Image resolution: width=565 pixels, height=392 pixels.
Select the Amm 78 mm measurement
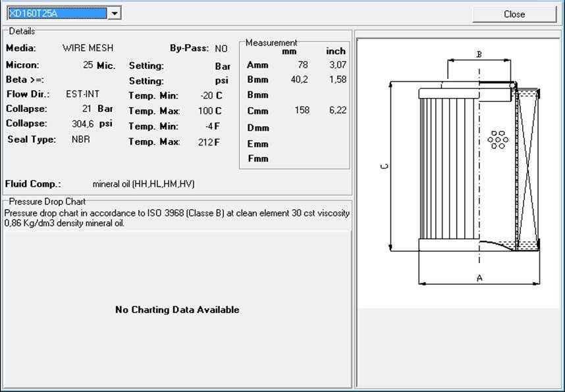[x=302, y=65]
